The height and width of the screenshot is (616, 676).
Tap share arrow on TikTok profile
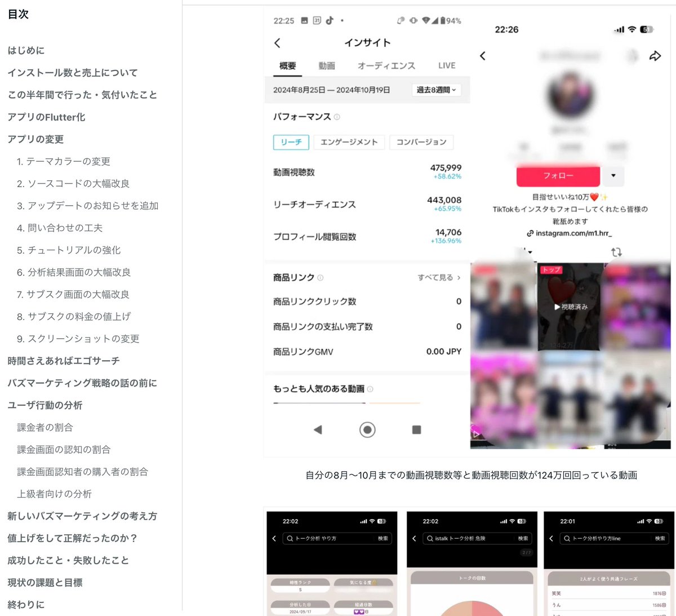point(655,56)
